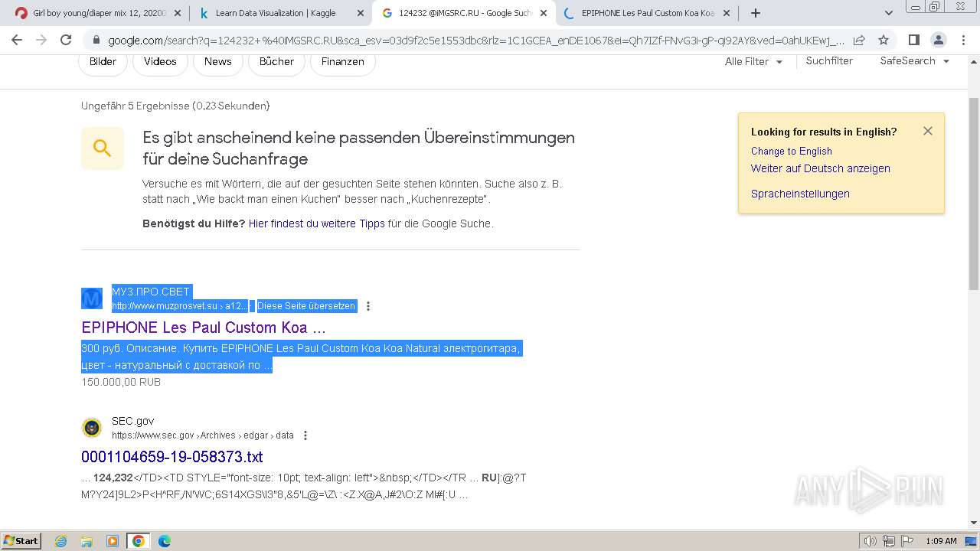The image size is (980, 551).
Task: Share this page via the share icon
Action: click(x=859, y=40)
